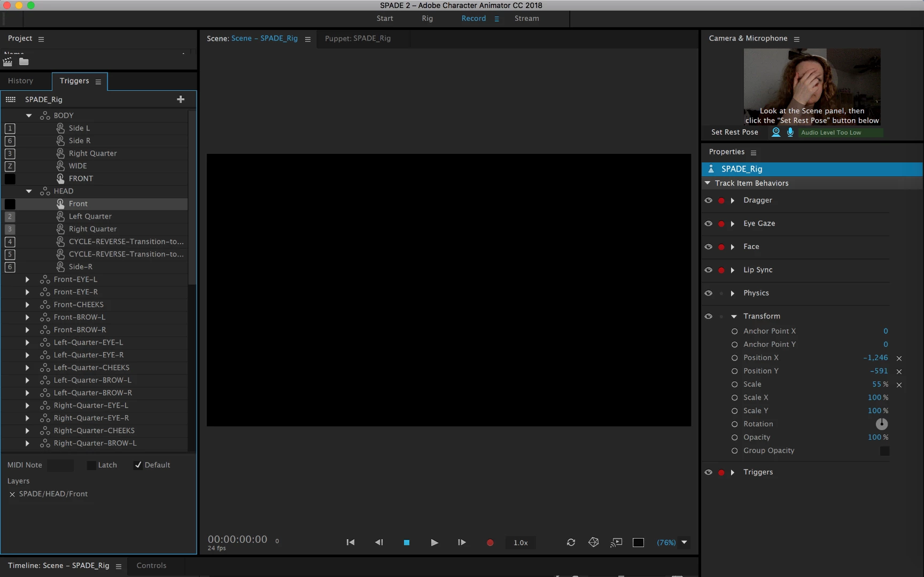Click the (76%) zoom value

[666, 542]
